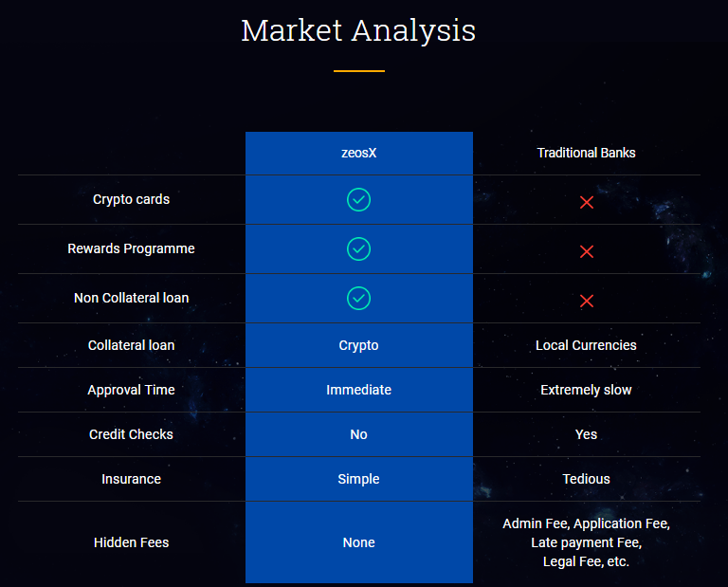Select the Credit Checks row label
This screenshot has width=728, height=587.
coord(131,434)
